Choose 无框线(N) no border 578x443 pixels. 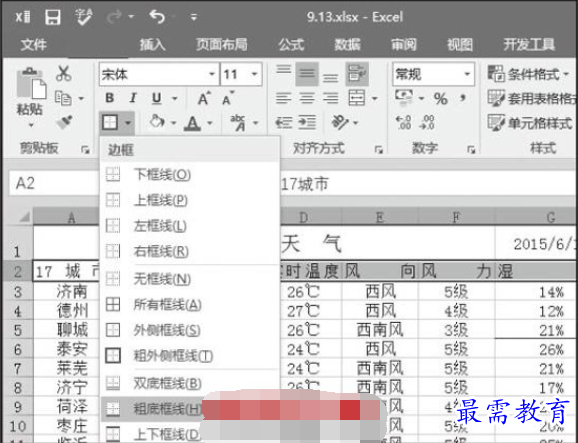(190, 279)
